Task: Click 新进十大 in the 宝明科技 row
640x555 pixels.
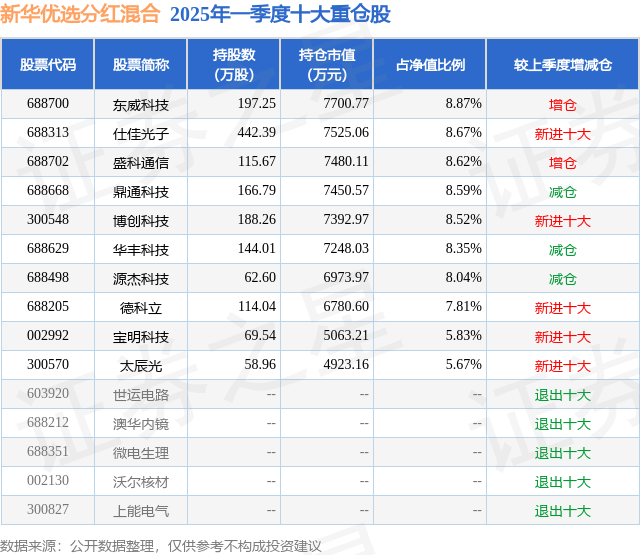Action: [563, 337]
